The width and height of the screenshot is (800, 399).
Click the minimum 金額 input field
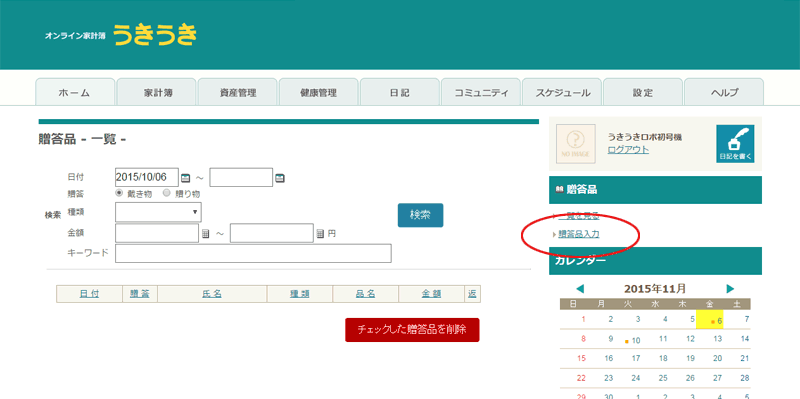[x=157, y=233]
